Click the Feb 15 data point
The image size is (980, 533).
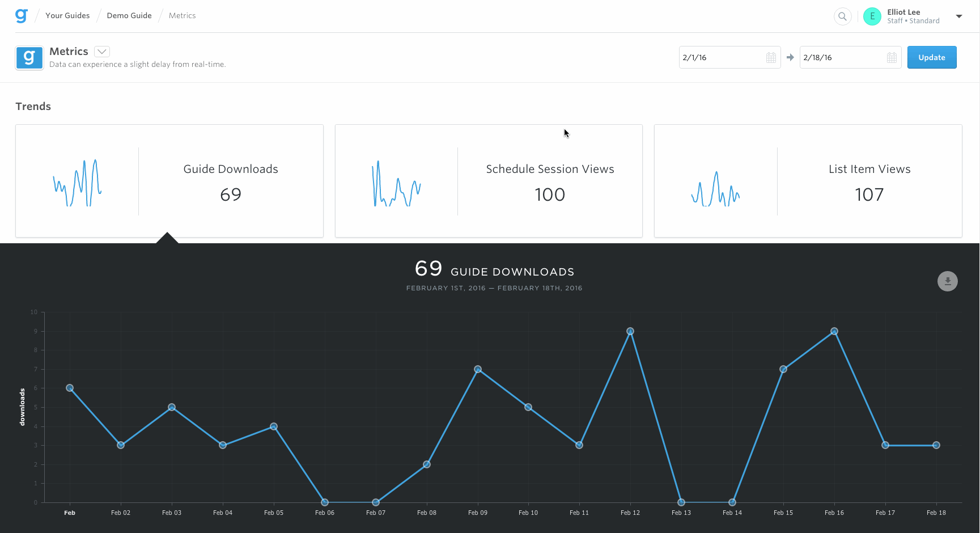tap(783, 369)
